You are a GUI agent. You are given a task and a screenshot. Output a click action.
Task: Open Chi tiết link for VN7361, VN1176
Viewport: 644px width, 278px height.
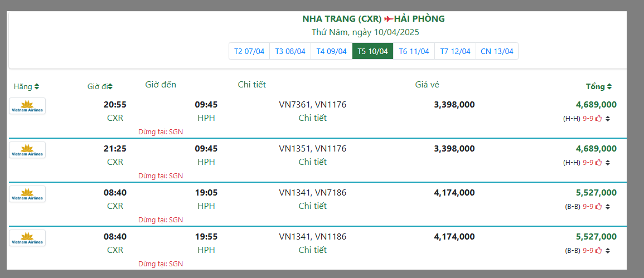pyautogui.click(x=312, y=118)
